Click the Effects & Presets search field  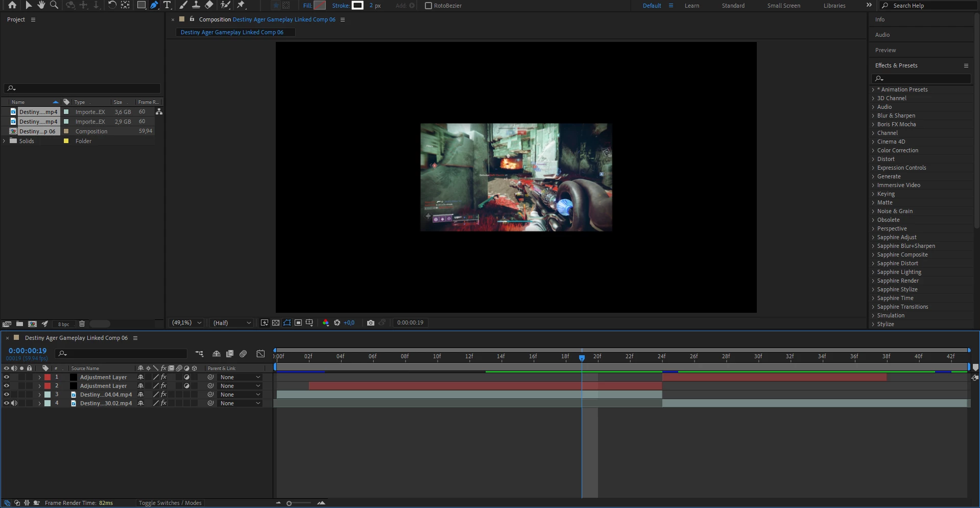pos(922,78)
